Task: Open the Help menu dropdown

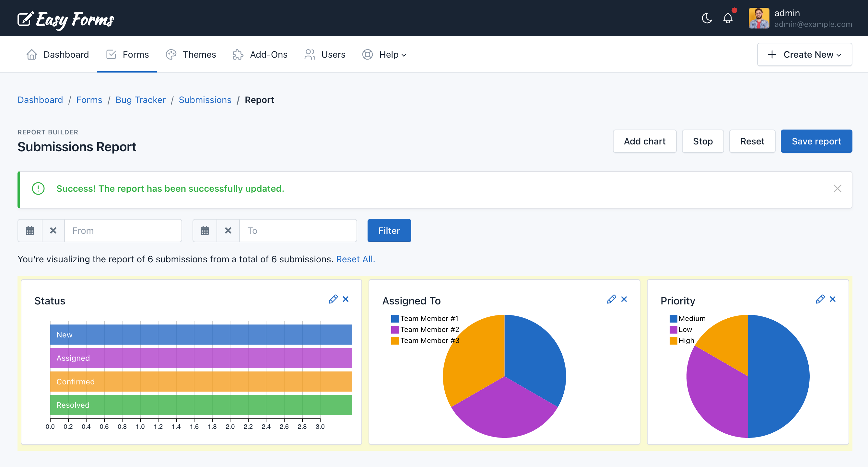Action: pyautogui.click(x=384, y=54)
